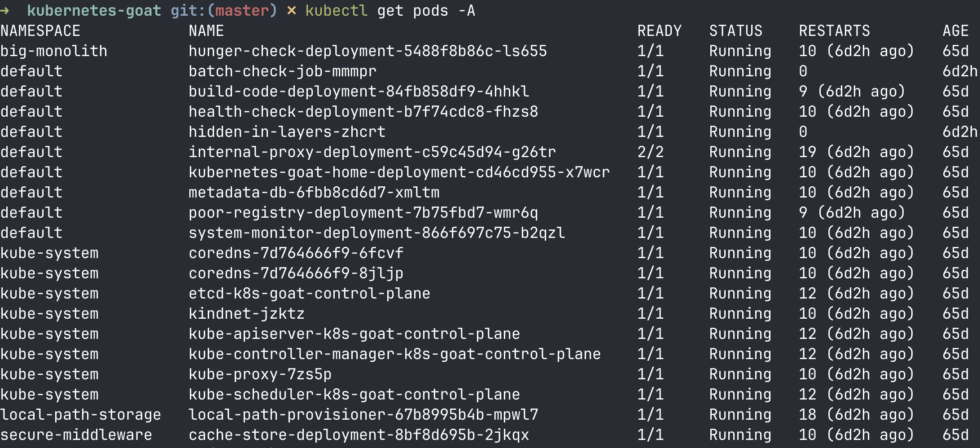Select pod name hunger-check-deployment-5488f8b86c-ls655
This screenshot has width=980, height=448.
(367, 51)
